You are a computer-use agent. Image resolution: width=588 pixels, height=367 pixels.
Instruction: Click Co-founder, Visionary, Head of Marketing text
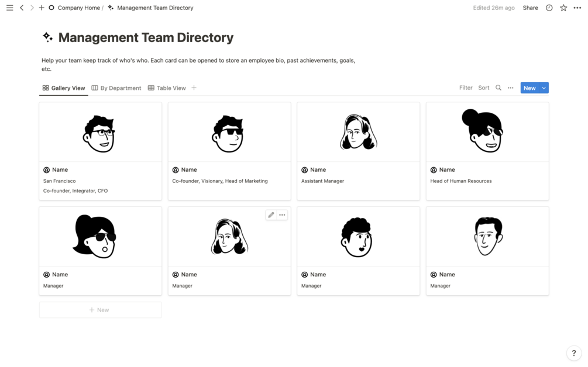[220, 181]
